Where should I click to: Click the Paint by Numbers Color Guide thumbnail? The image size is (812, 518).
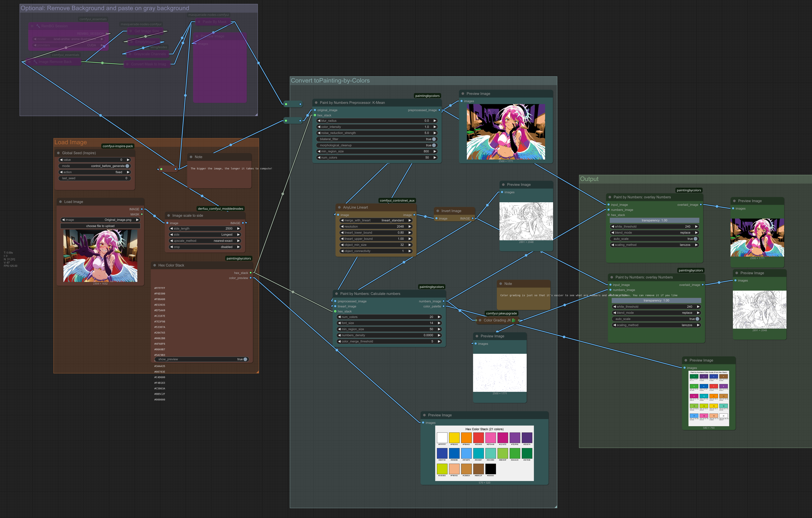tap(708, 399)
